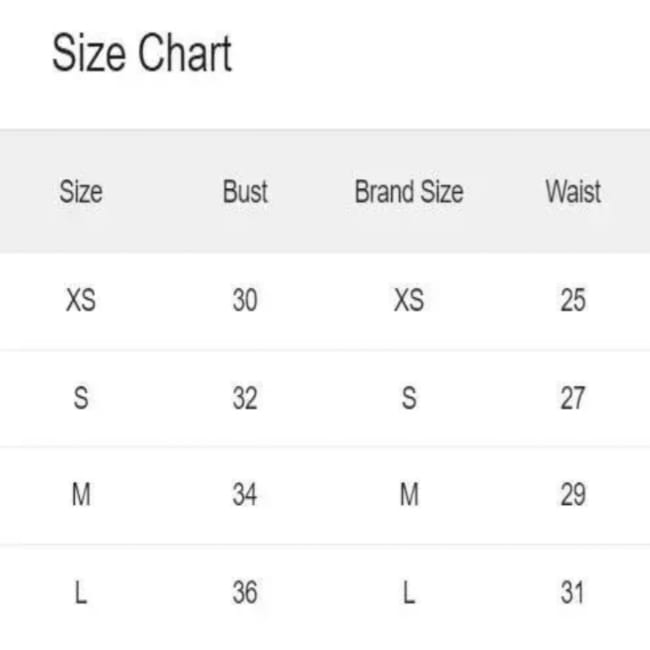Click the Size Chart heading
This screenshot has height=650, width=650.
(142, 54)
